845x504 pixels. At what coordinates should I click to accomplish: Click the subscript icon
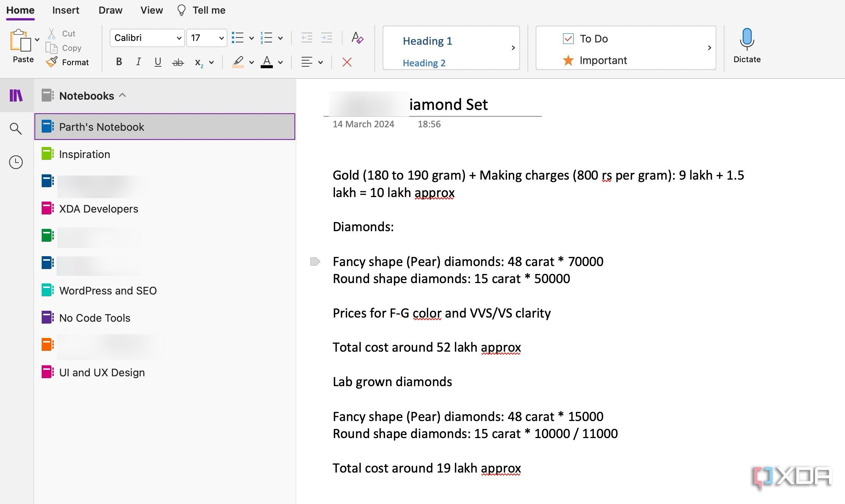pyautogui.click(x=199, y=63)
